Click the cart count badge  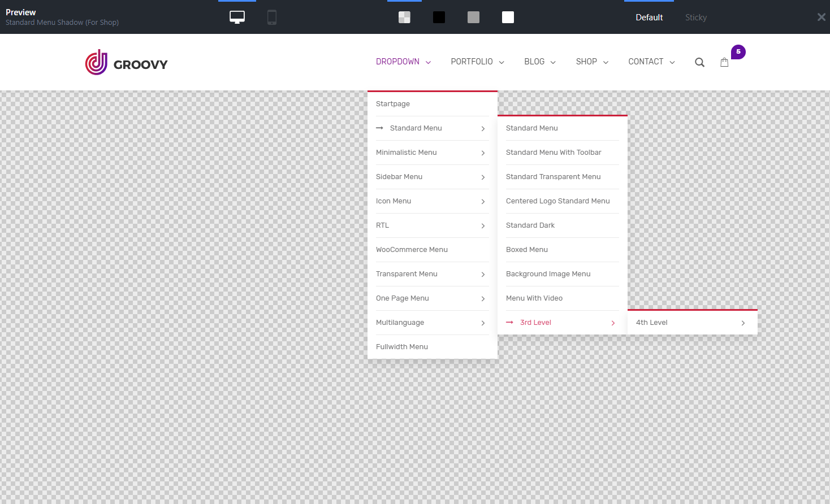pos(738,52)
